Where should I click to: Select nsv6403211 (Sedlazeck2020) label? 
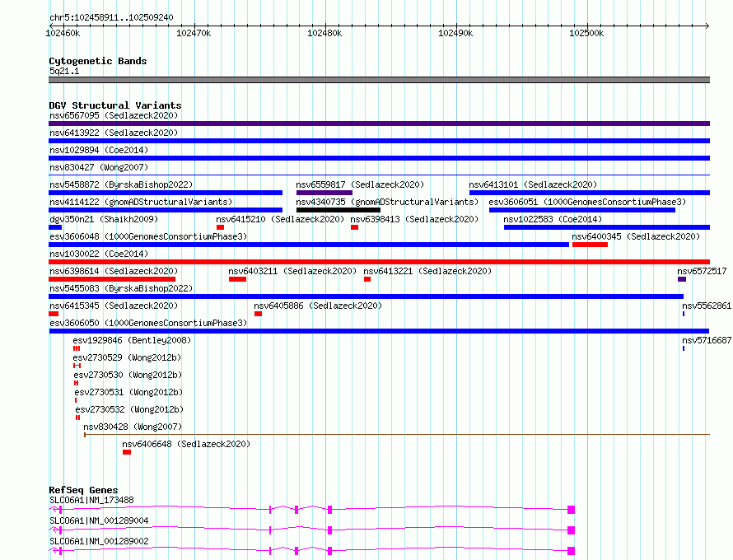pyautogui.click(x=292, y=271)
